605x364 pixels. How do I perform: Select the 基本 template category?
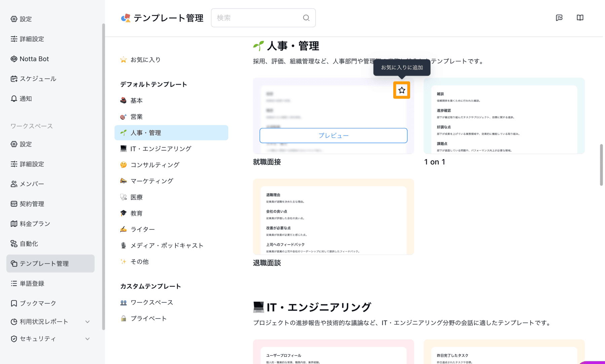click(x=171, y=100)
